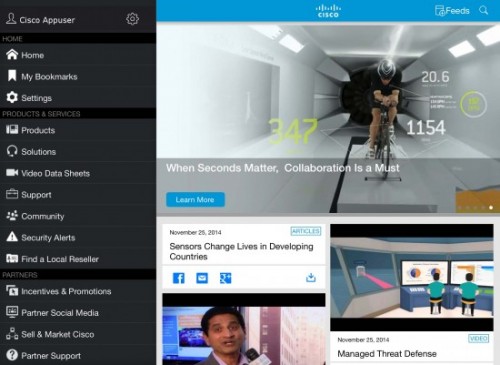Click the Settings cog icon in the menu list
Viewport: 500px width, 365px height.
pos(12,97)
